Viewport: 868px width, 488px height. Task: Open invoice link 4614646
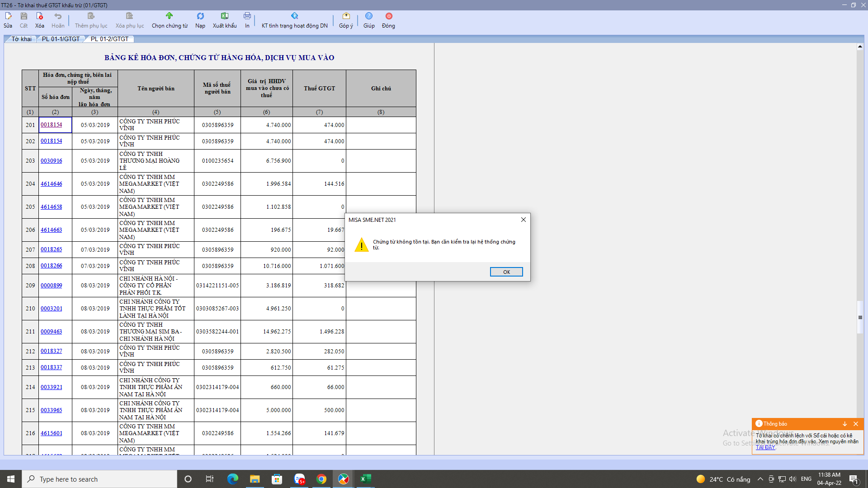[52, 184]
